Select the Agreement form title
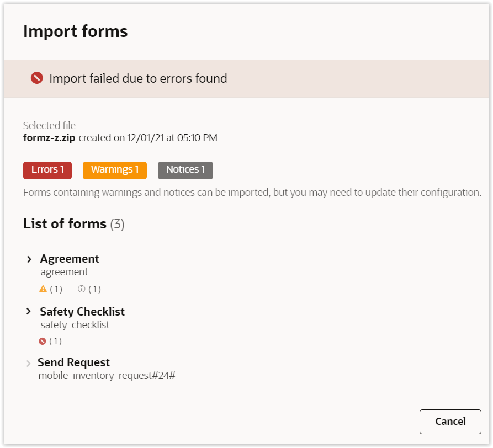493x448 pixels. coord(70,259)
